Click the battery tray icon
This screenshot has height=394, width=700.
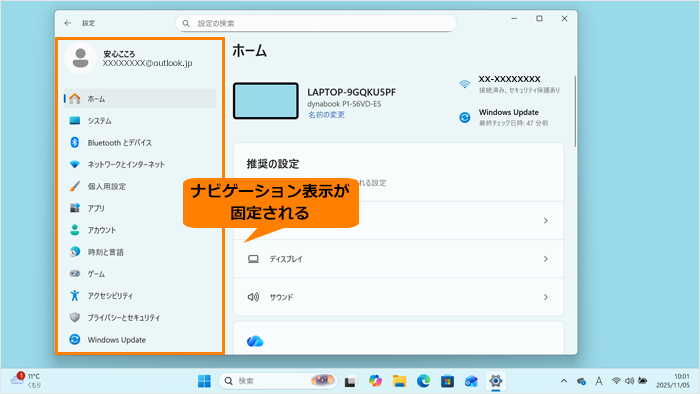tap(643, 381)
